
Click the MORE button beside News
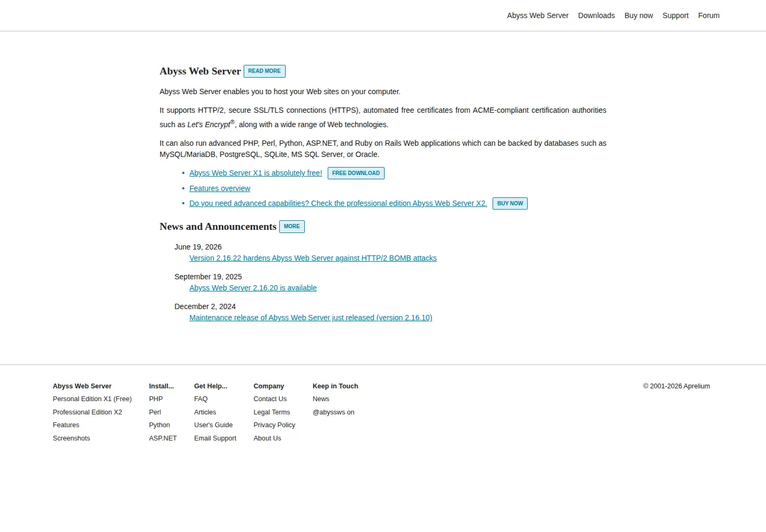coord(292,227)
